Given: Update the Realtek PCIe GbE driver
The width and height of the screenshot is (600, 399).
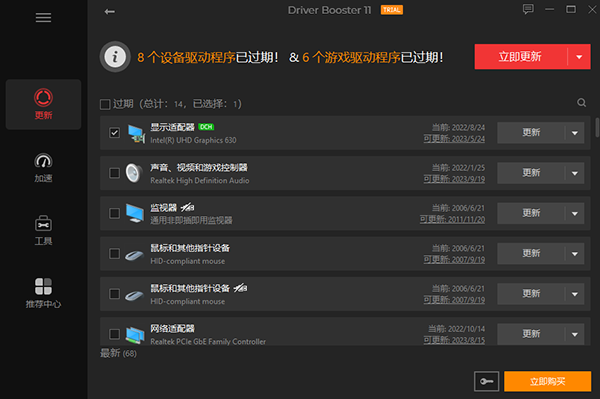Looking at the screenshot, I should (531, 334).
